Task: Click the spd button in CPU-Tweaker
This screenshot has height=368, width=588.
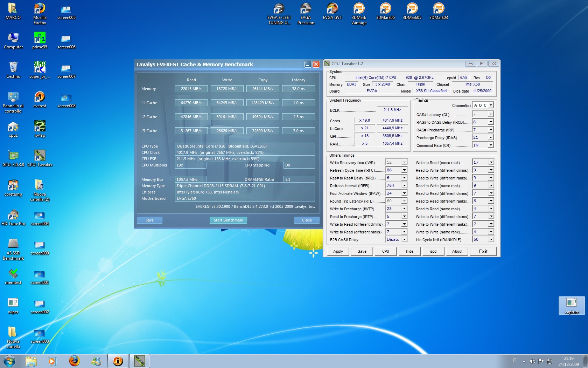Action: tap(433, 251)
